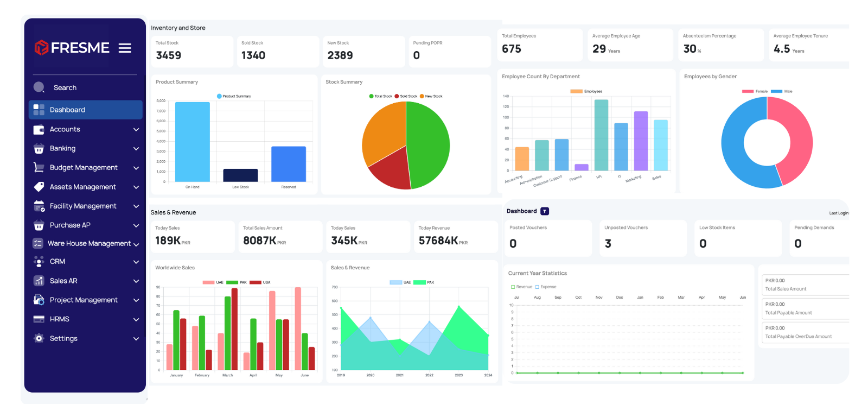Click the Budget Management cart icon
The image size is (868, 404).
pos(39,168)
